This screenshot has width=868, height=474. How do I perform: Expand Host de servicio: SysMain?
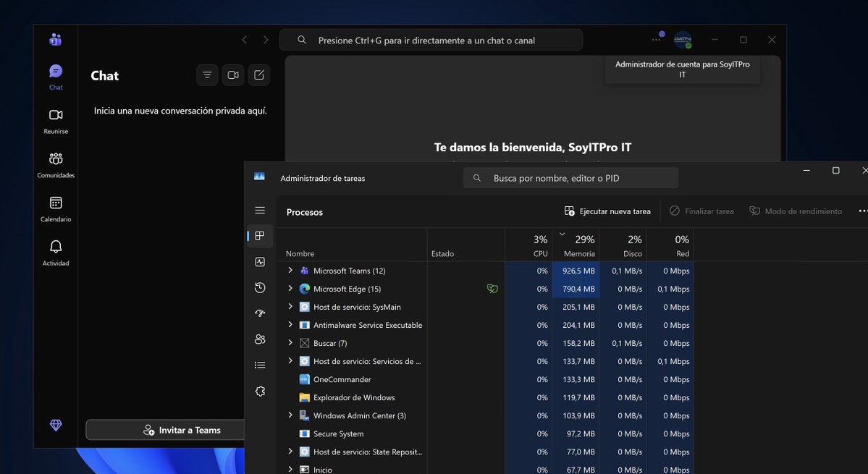(290, 306)
